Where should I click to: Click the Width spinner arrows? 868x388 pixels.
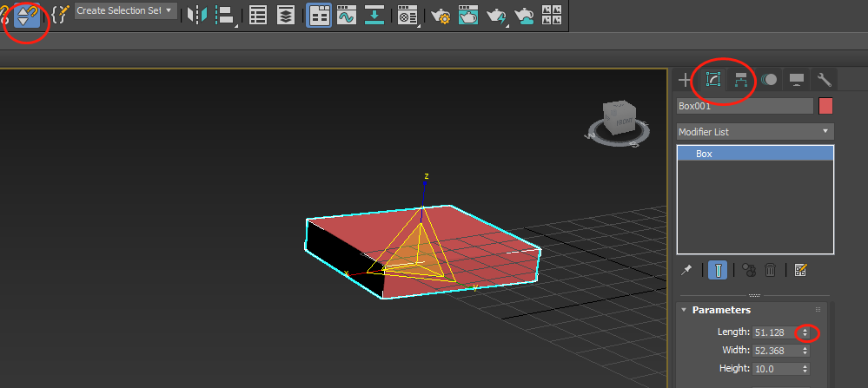point(805,351)
